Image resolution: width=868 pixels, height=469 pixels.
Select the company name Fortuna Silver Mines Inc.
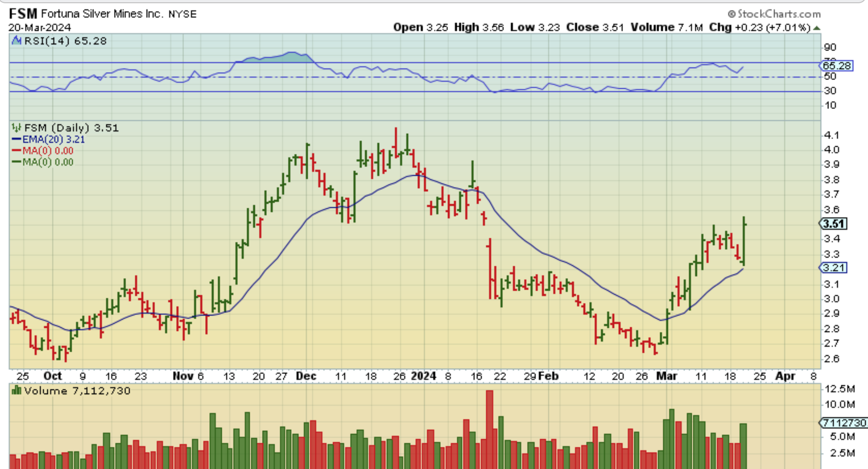point(102,14)
